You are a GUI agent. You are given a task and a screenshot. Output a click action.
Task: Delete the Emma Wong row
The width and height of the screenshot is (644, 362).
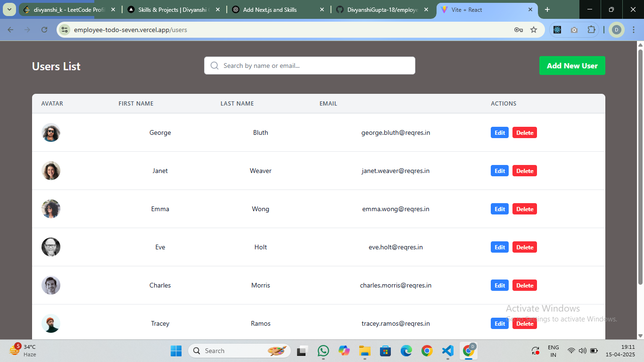[x=525, y=209]
